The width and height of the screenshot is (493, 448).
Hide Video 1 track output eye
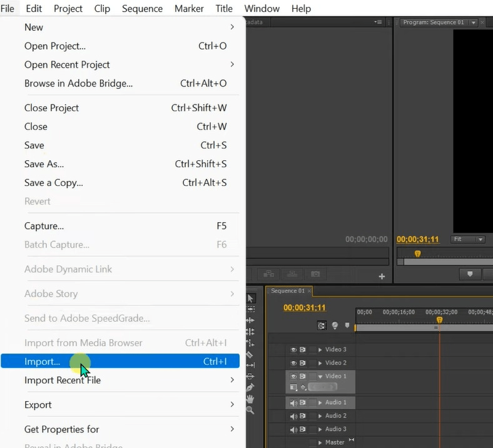click(x=293, y=376)
